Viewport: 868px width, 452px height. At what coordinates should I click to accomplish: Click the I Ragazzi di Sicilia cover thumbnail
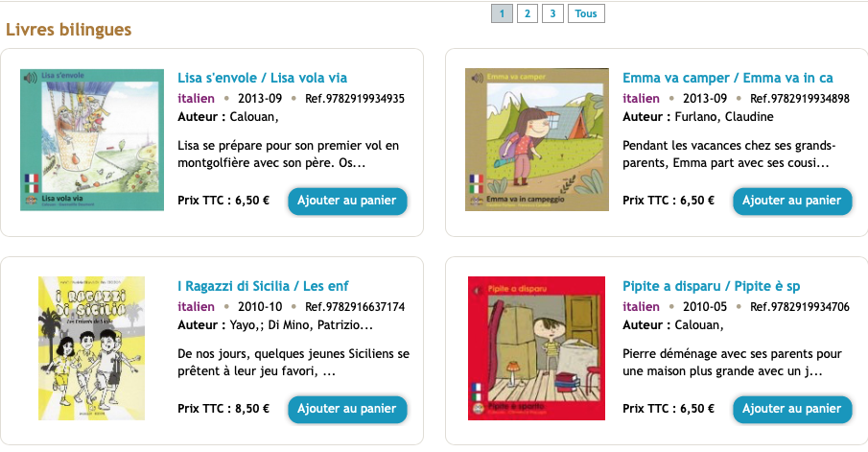click(x=91, y=347)
